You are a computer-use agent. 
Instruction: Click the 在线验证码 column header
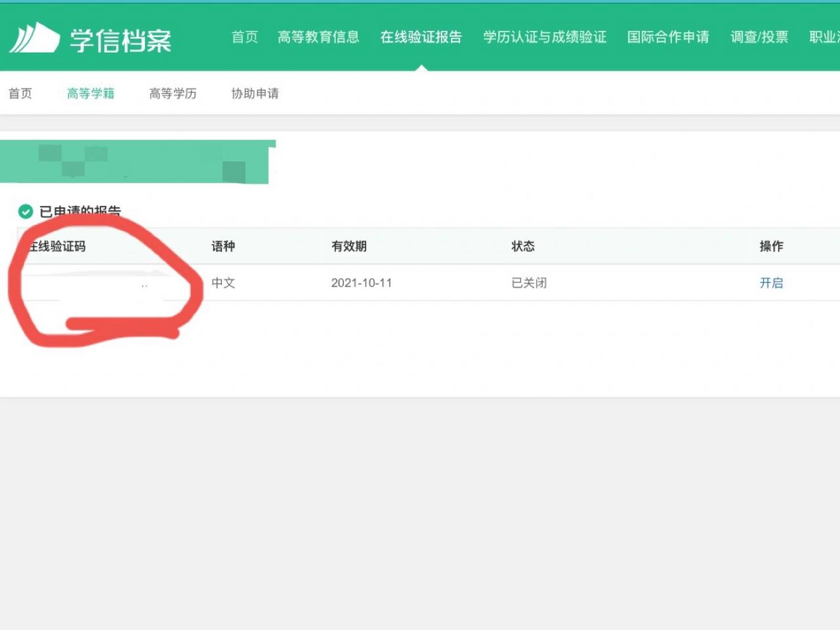click(56, 246)
